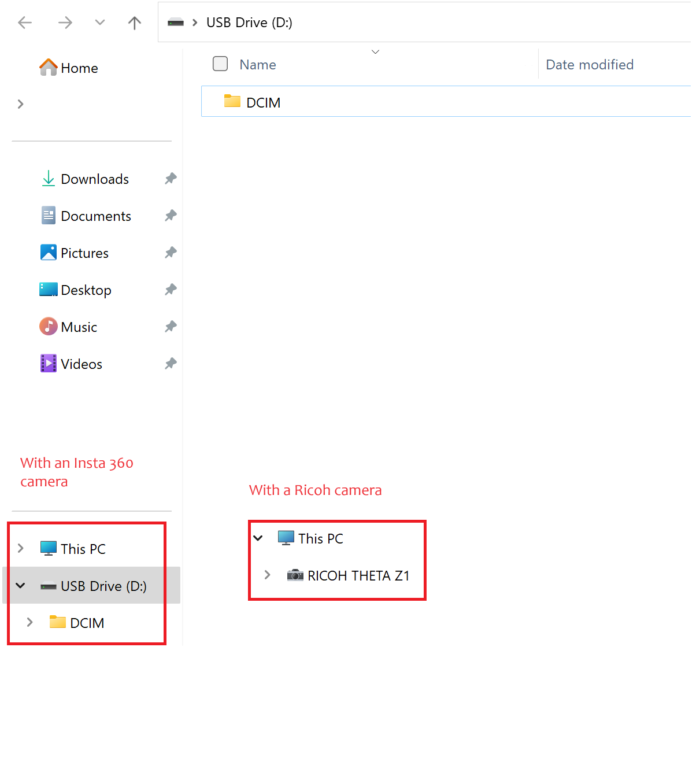Viewport: 700px width, 769px height.
Task: Select Pictures in the navigation pane
Action: (84, 253)
